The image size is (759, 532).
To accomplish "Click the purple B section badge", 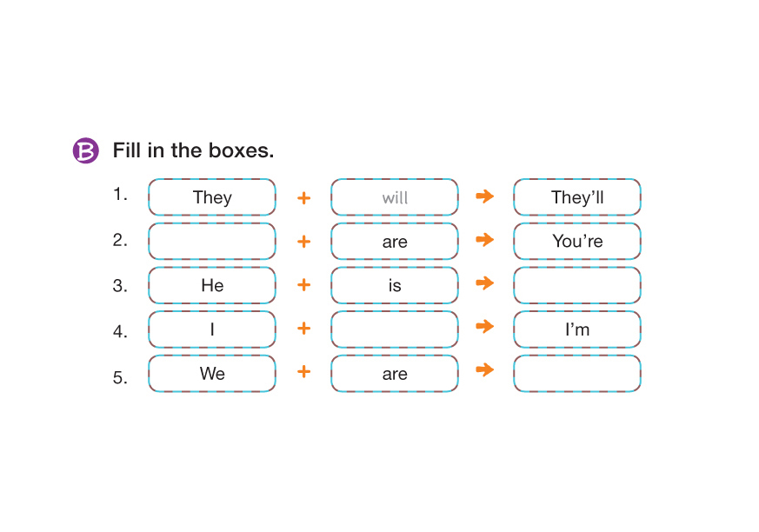I will 85,150.
